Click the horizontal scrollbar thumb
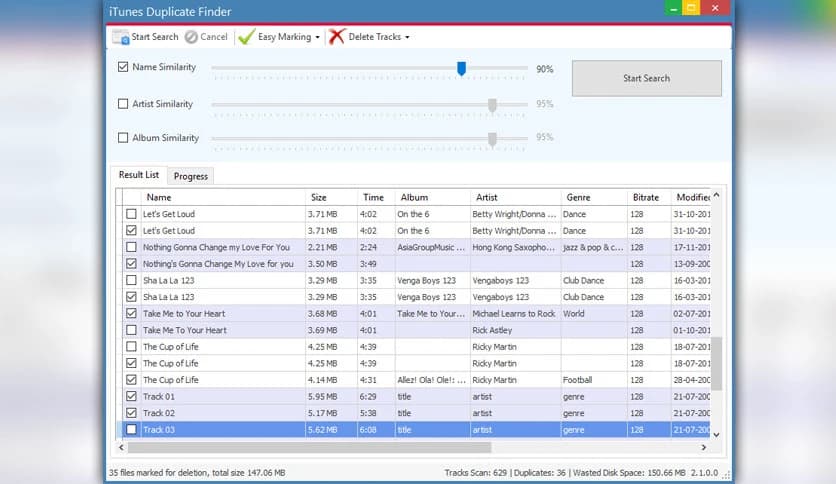 (309, 448)
